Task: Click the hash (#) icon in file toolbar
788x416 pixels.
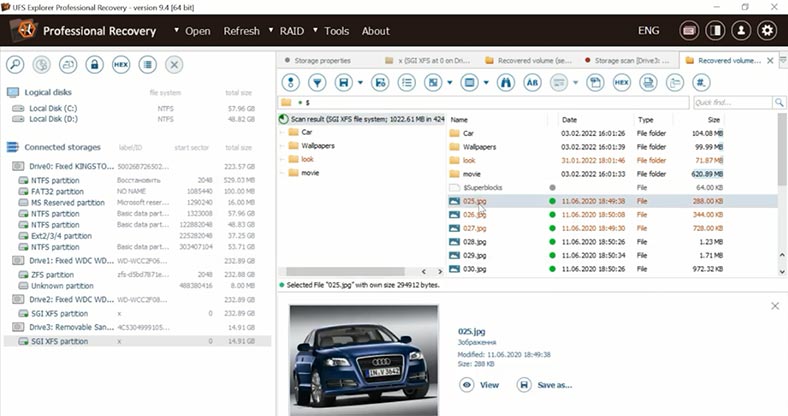Action: point(701,82)
